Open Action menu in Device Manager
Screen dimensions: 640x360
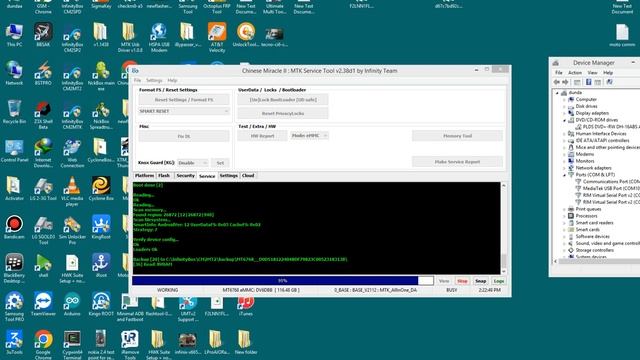click(x=575, y=73)
